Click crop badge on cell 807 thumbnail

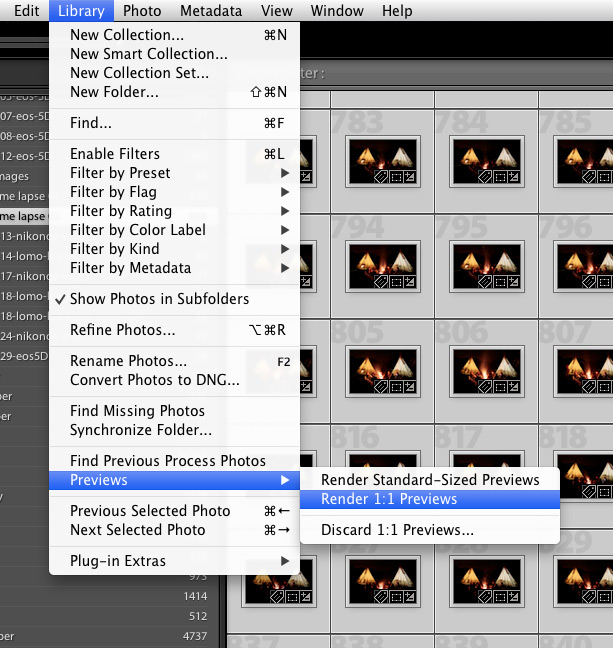click(605, 388)
